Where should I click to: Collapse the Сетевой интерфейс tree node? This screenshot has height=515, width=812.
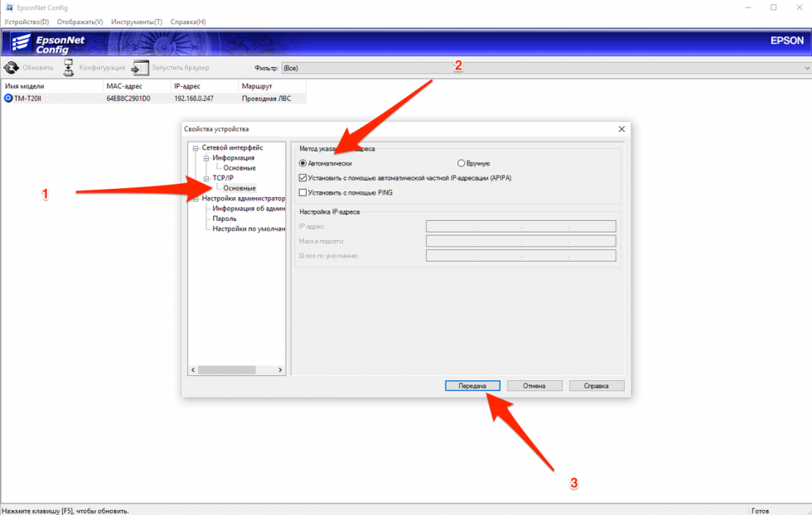(x=196, y=148)
